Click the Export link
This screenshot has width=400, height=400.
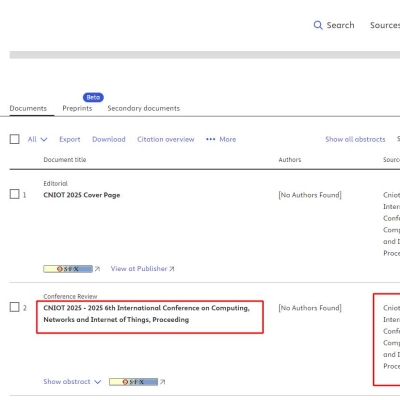pos(70,139)
